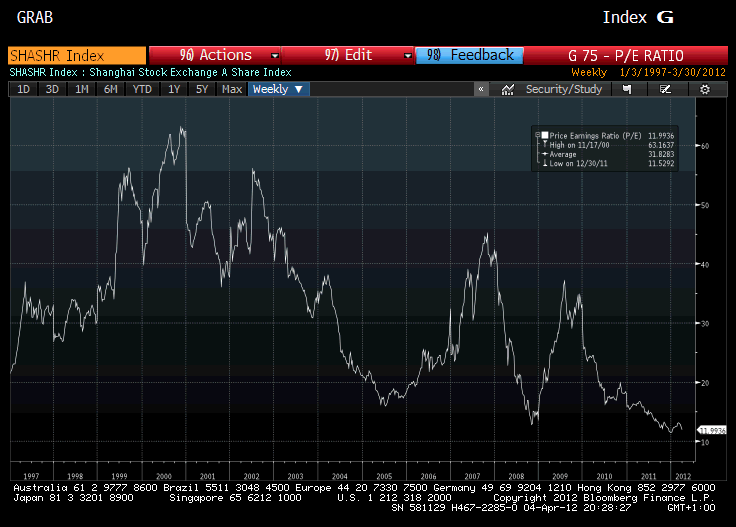Open the Edit dropdown arrow

pyautogui.click(x=408, y=56)
